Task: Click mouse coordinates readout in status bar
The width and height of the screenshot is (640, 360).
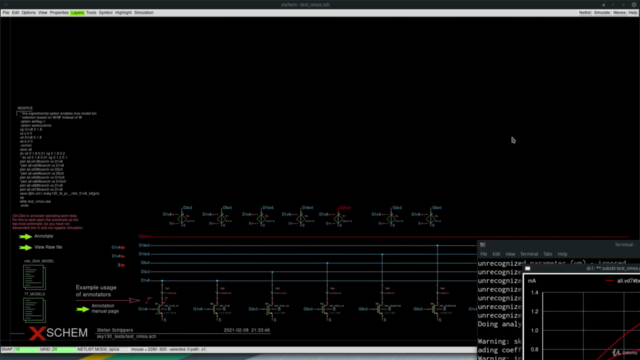Action: [x=169, y=349]
